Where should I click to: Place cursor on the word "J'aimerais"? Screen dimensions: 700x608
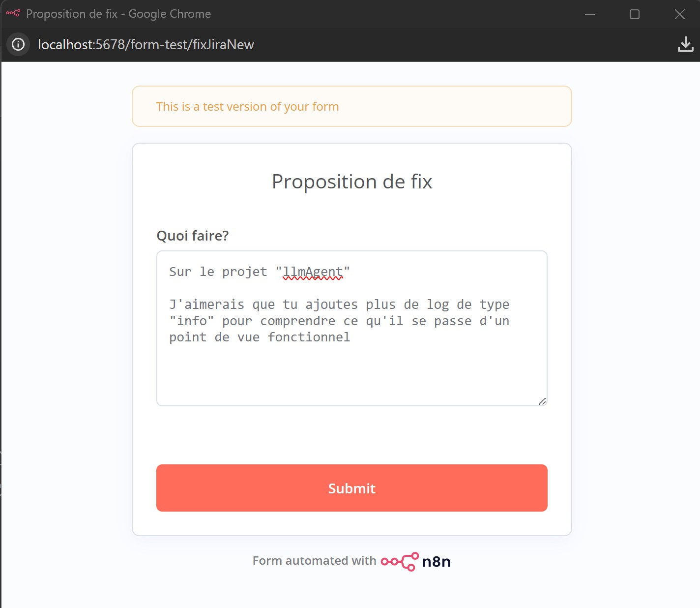[207, 304]
